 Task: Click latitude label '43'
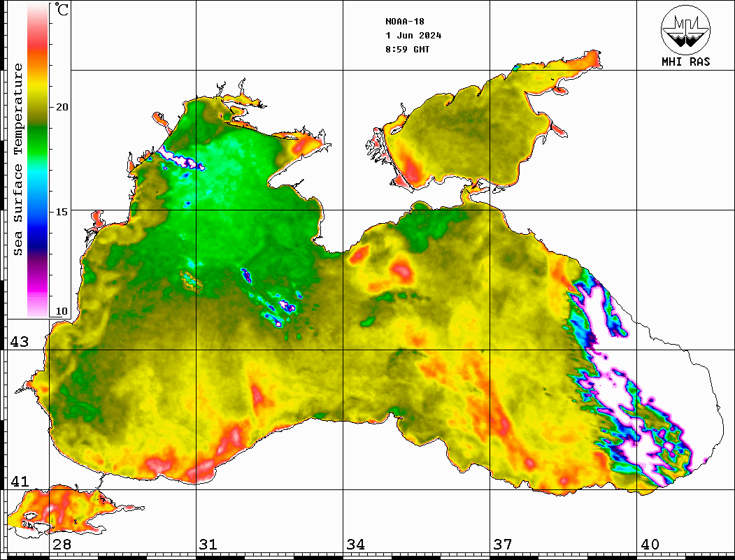click(20, 342)
